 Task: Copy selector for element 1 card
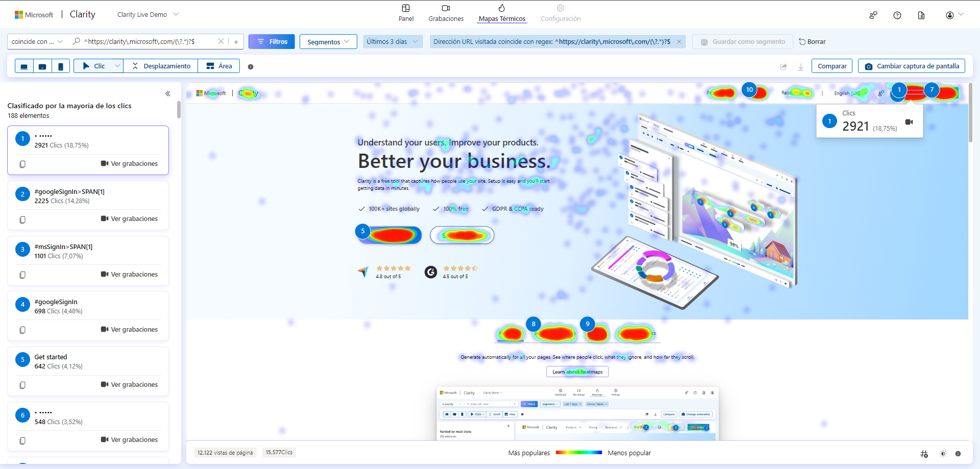[22, 164]
